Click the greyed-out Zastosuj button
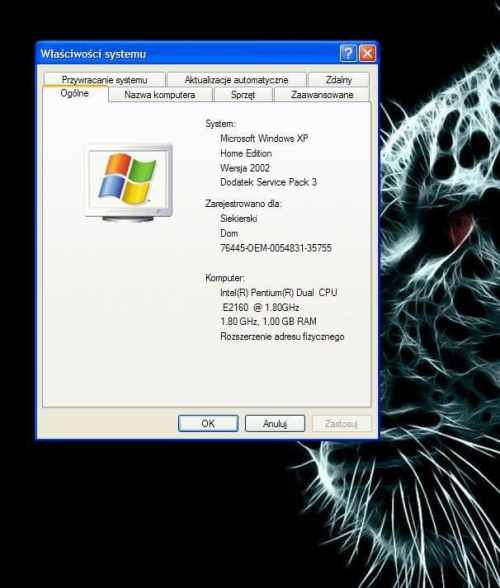The width and height of the screenshot is (500, 588). (341, 423)
